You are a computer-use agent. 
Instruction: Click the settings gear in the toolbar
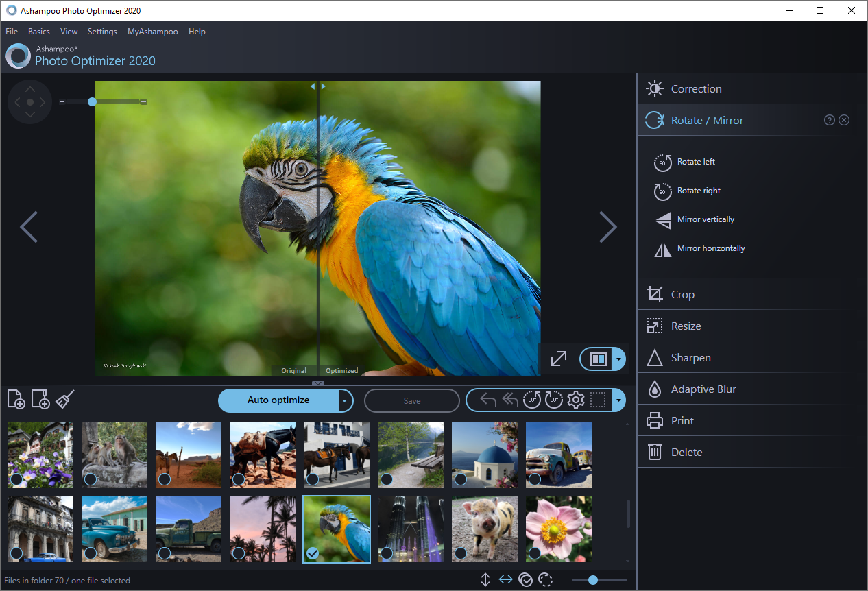coord(576,400)
